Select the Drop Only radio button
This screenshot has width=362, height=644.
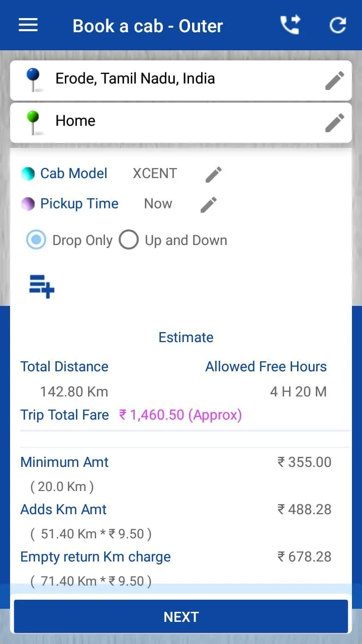point(36,240)
